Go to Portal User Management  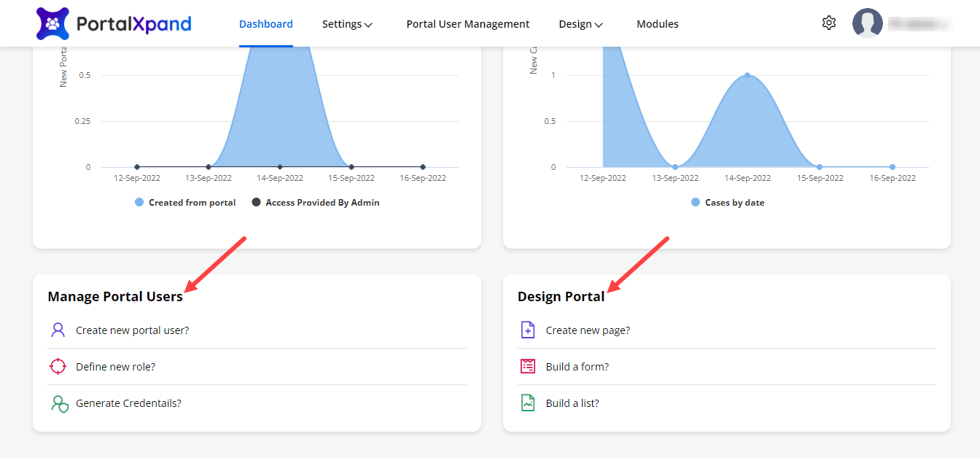tap(467, 24)
